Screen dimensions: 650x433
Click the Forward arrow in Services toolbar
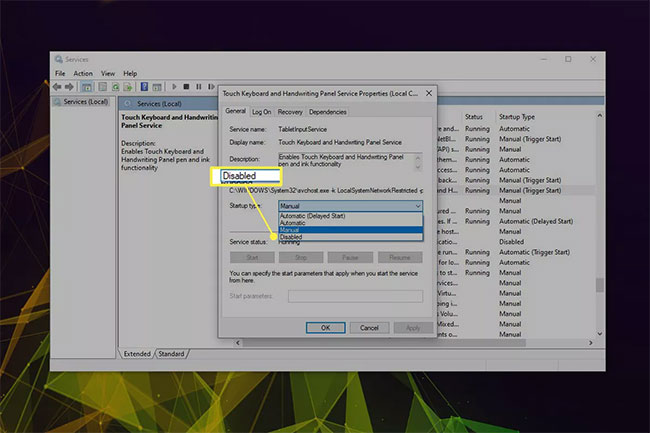tap(69, 87)
